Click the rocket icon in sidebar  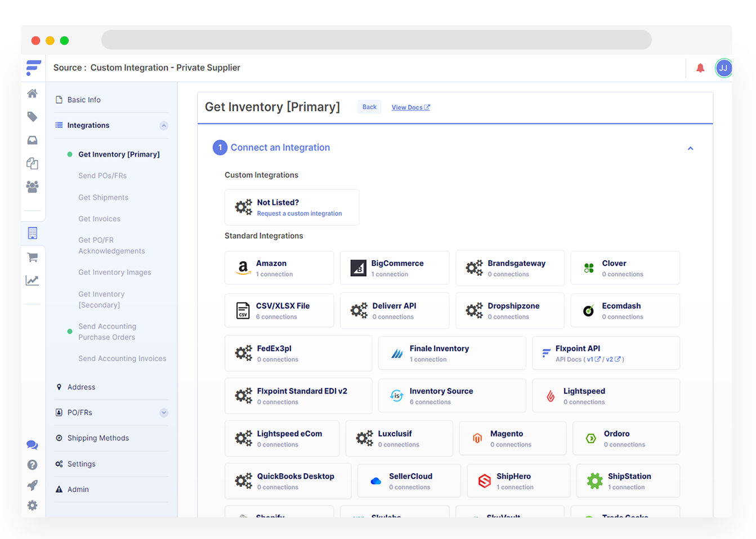[33, 485]
